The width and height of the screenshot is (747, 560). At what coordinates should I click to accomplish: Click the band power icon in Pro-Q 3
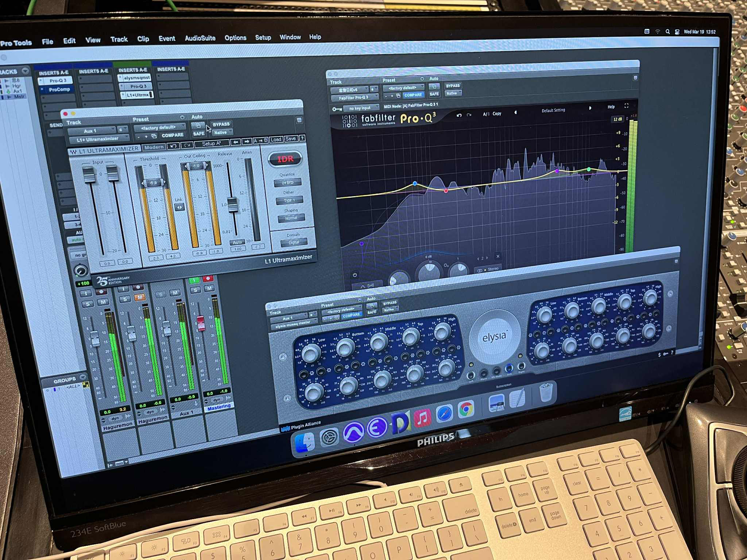click(x=355, y=275)
